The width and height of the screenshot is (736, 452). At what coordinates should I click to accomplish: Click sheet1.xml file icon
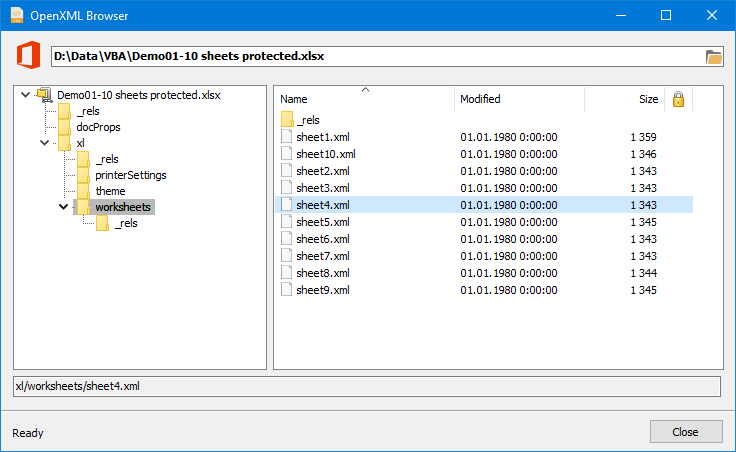coord(286,137)
